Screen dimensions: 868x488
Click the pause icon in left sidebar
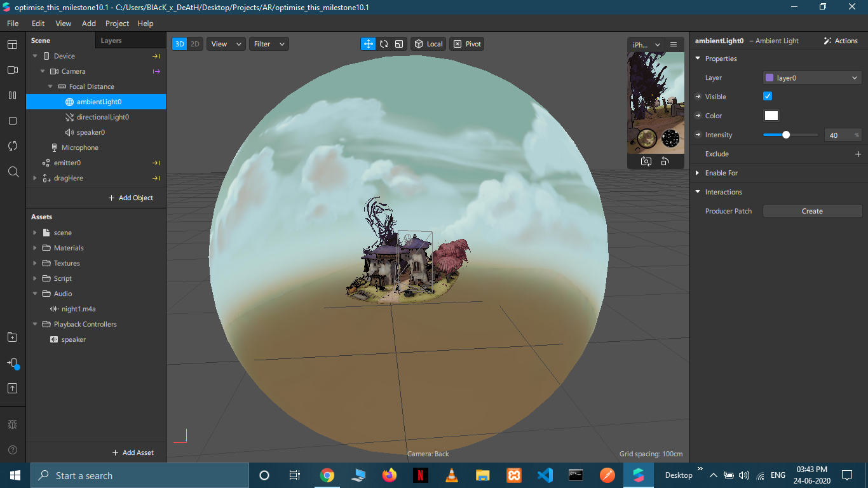tap(13, 95)
